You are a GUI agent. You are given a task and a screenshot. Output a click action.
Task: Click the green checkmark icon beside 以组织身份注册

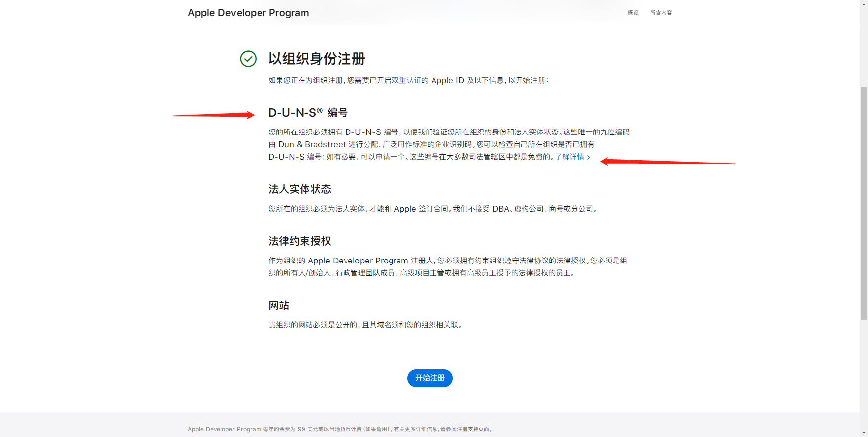click(248, 59)
